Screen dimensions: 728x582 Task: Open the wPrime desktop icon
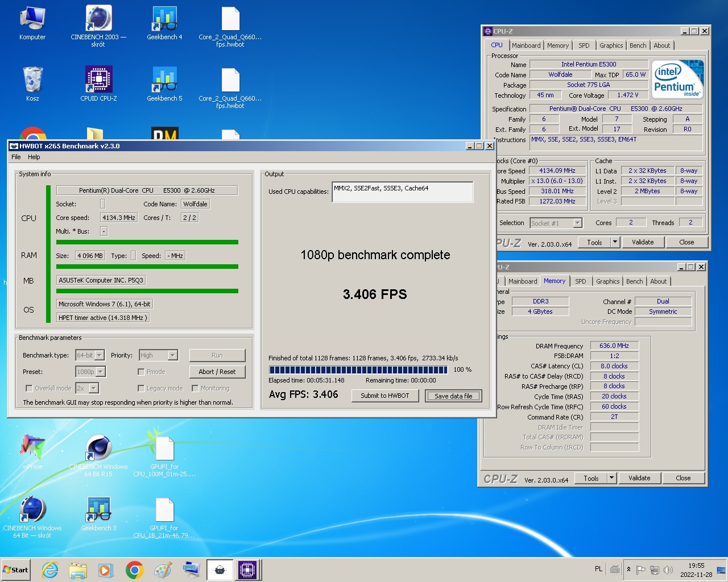click(x=32, y=452)
